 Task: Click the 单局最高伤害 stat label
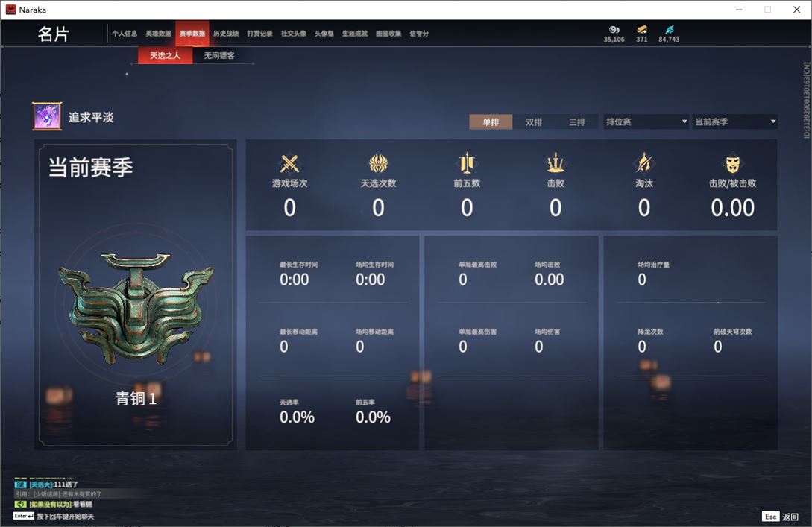point(477,332)
